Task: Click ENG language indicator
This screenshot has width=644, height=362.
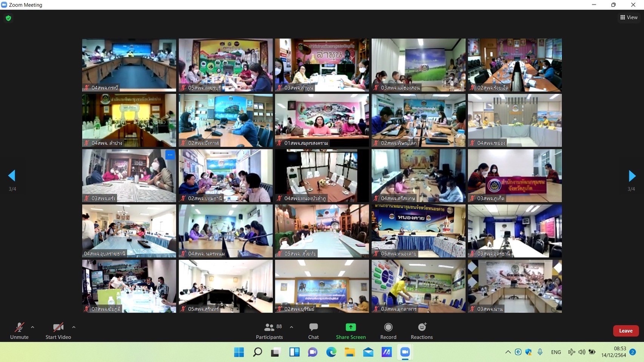Action: pyautogui.click(x=556, y=352)
